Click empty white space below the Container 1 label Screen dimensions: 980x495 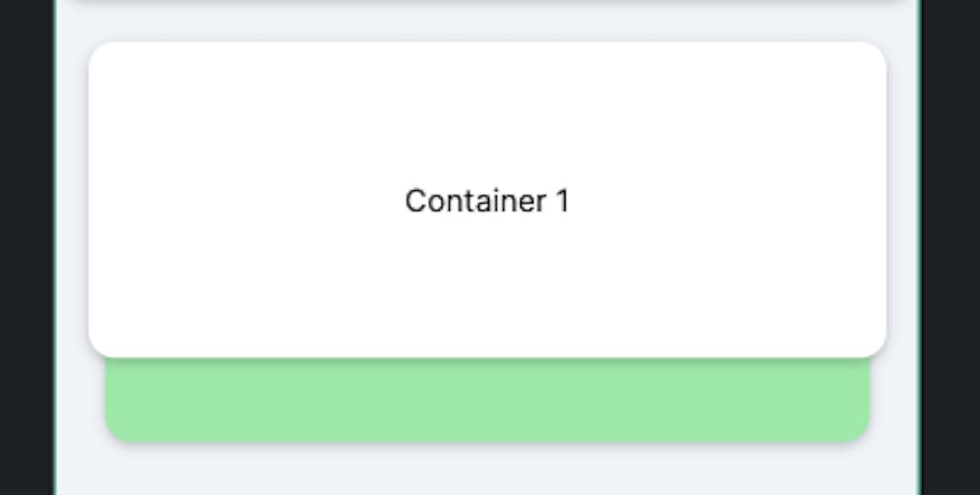(487, 287)
